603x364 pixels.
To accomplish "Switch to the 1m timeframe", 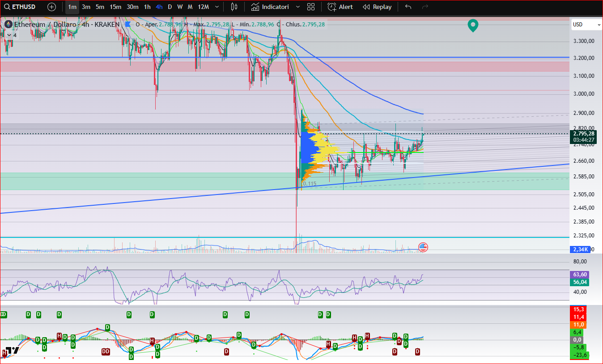I will tap(72, 7).
